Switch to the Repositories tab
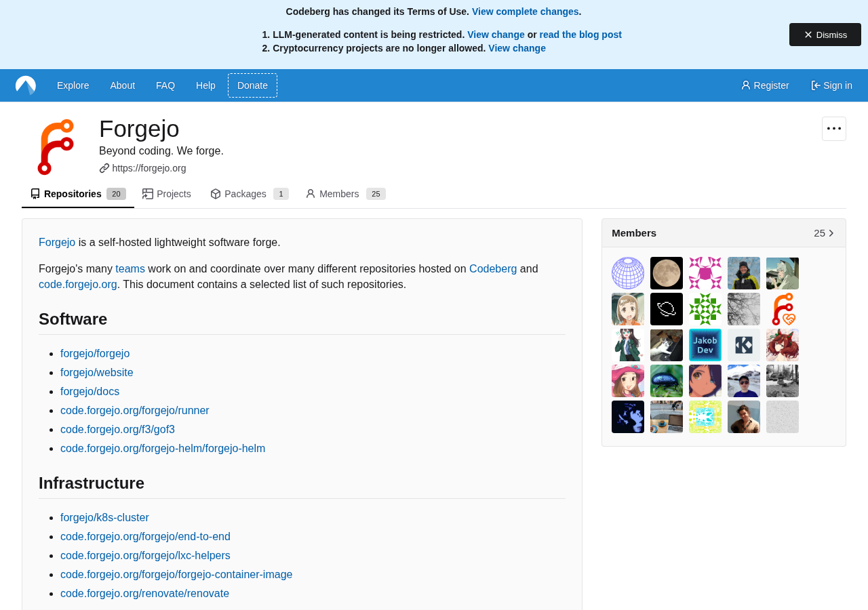Screen dimensions: 868x610 tap(78, 194)
